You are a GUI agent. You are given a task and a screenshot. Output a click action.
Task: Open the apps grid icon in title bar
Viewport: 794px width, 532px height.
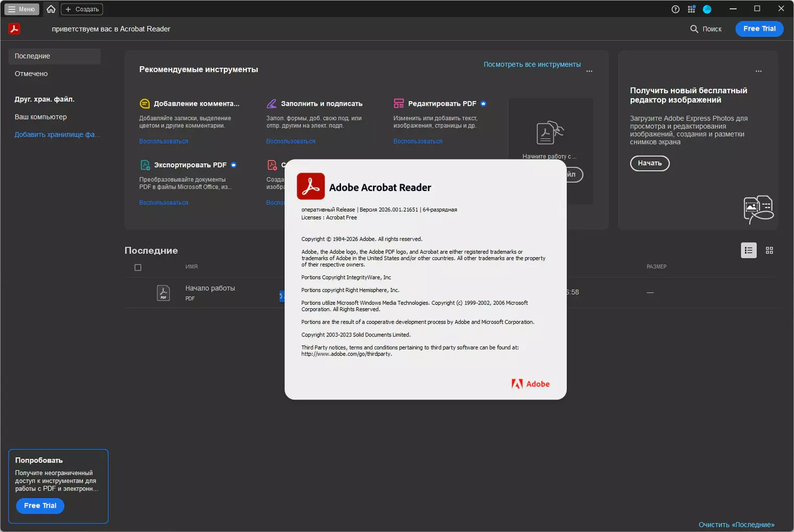tap(691, 9)
